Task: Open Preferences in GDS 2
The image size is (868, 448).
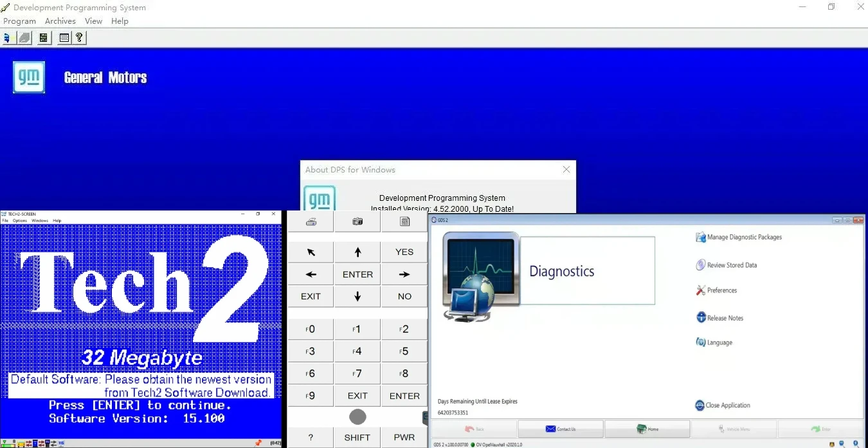Action: pyautogui.click(x=716, y=290)
